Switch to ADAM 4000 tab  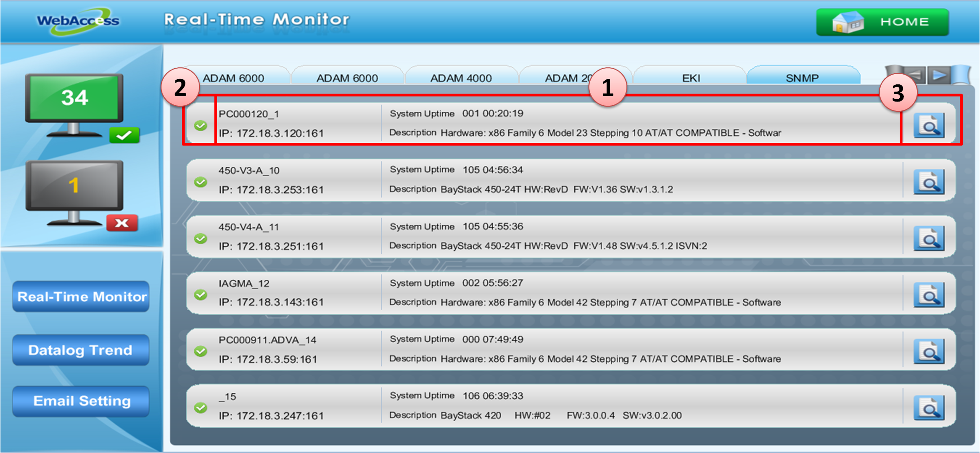pyautogui.click(x=461, y=77)
